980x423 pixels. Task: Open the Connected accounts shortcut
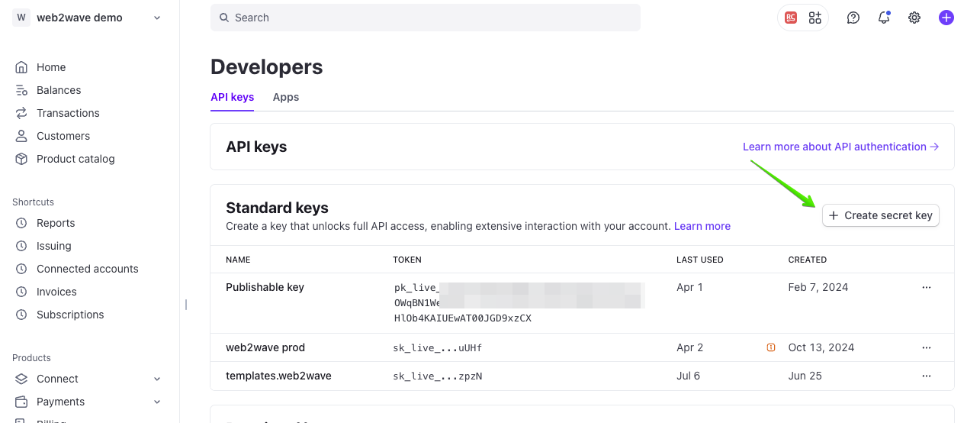(88, 269)
